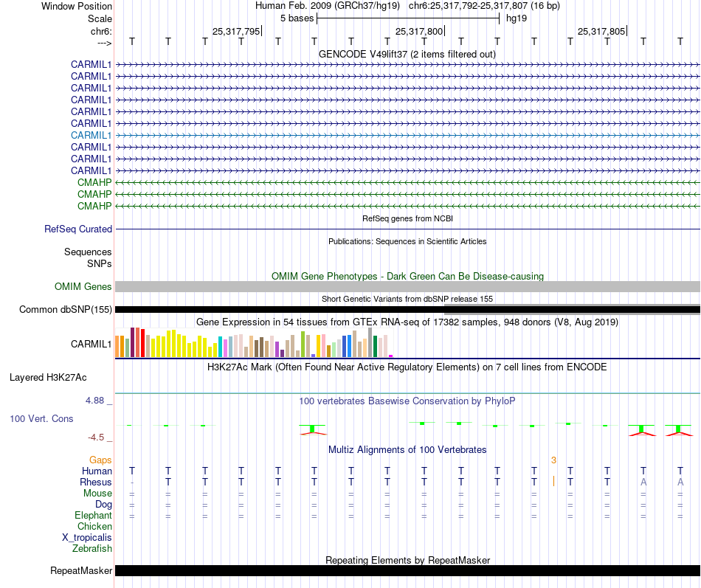
Task: Select the Gaps row label
Action: click(100, 460)
